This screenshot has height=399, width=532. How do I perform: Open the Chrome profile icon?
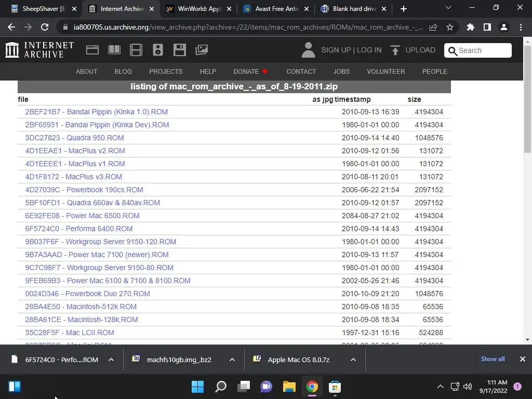[504, 27]
